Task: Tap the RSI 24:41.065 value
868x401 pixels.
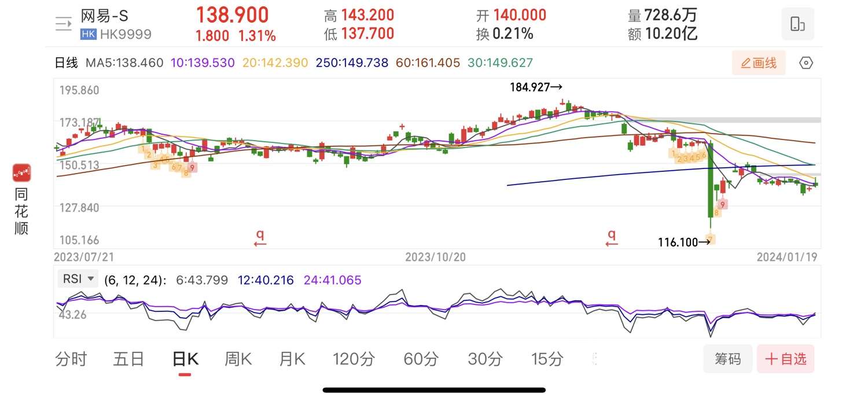Action: coord(332,280)
